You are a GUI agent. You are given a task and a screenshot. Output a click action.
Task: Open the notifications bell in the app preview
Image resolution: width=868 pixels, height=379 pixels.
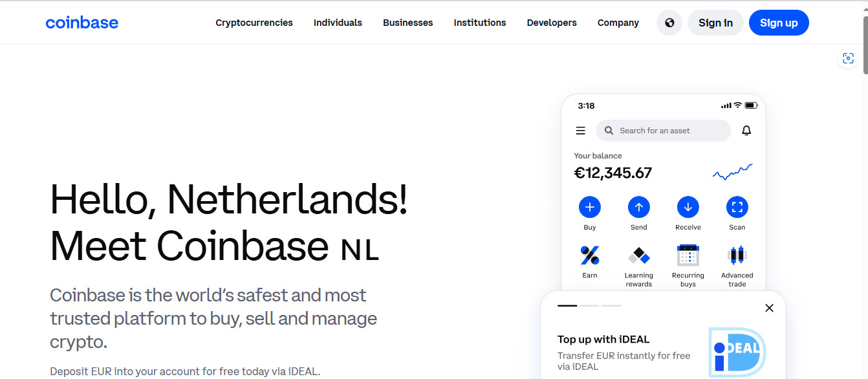click(x=746, y=130)
